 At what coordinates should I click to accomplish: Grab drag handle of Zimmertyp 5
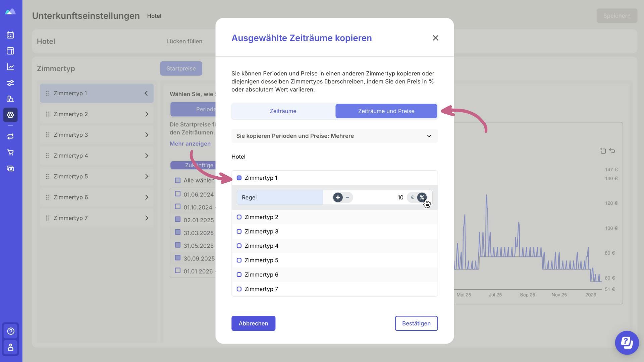tap(47, 176)
